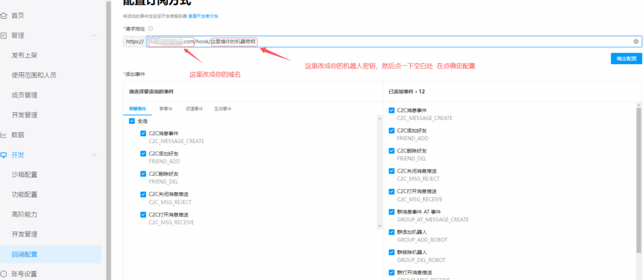The image size is (644, 280).
Task: Click the 开发 monitor icon in the sidebar
Action: (x=4, y=154)
